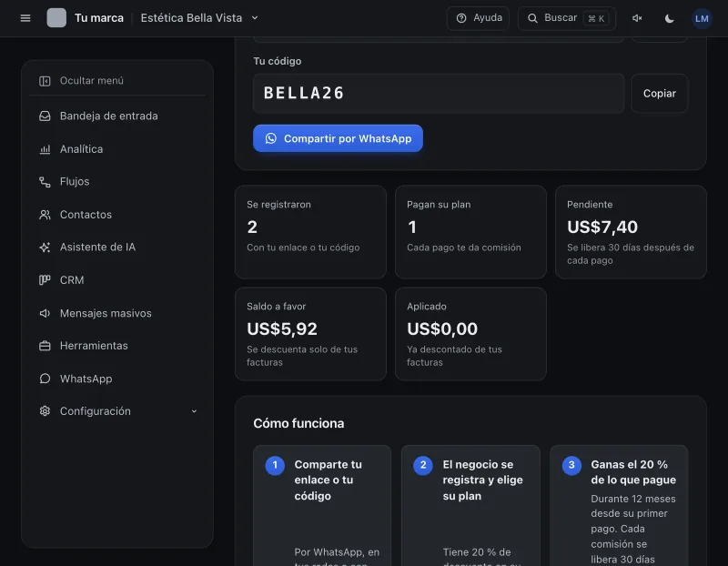Click the Mensajes masivos megaphone icon

(45, 313)
